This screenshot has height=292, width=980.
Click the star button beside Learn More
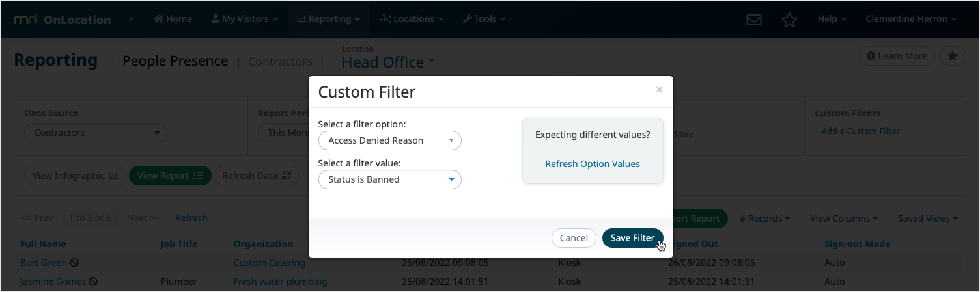coord(952,56)
